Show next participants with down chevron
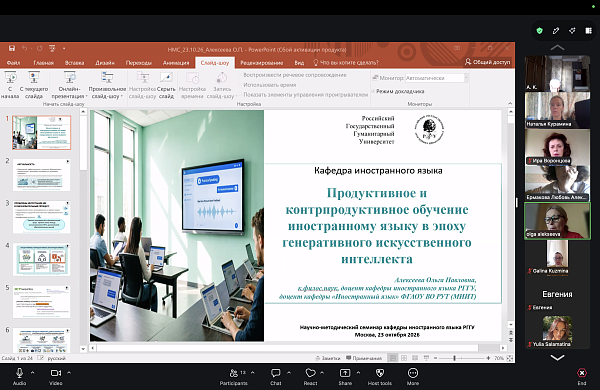 [558, 357]
